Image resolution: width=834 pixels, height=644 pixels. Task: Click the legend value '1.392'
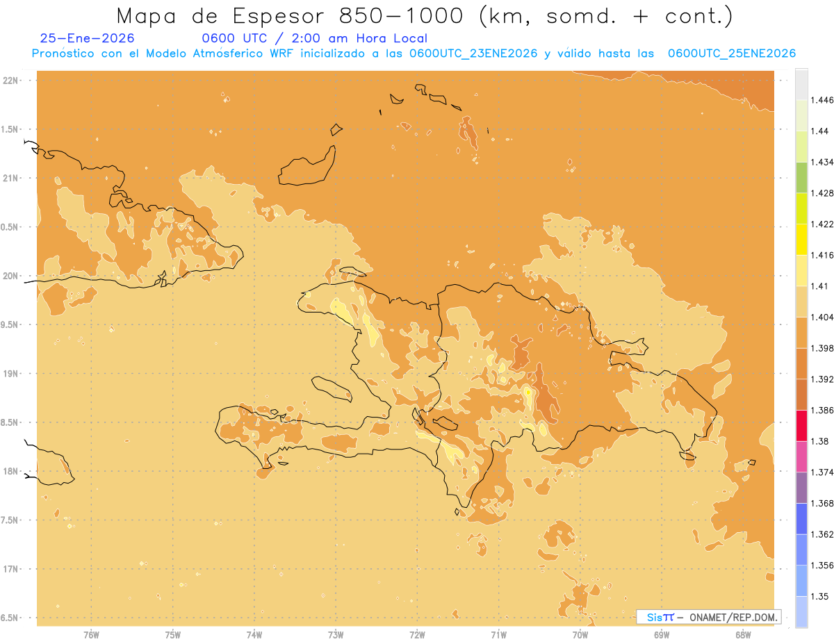click(822, 379)
